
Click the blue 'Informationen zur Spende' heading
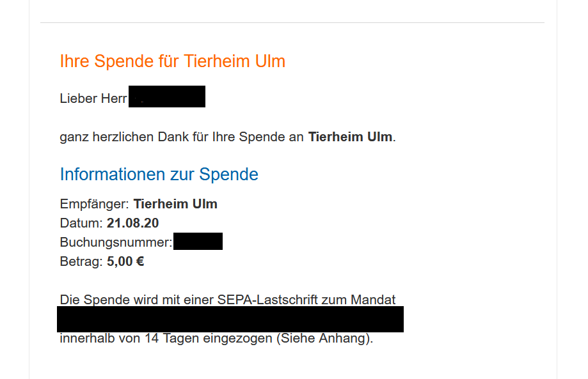[159, 174]
